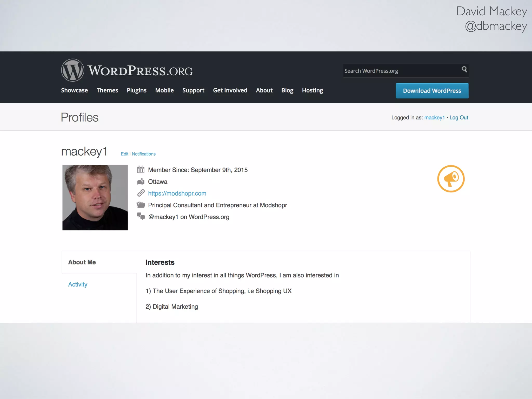This screenshot has height=399, width=532.
Task: Click the WordPress logo icon
Action: pos(72,70)
